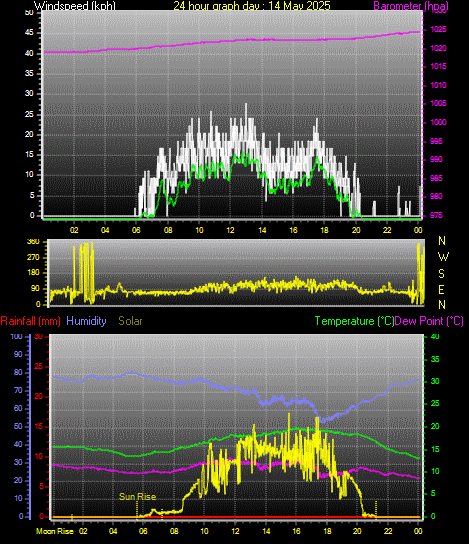Click the 360 degree wind direction value
The width and height of the screenshot is (469, 544).
[33, 242]
